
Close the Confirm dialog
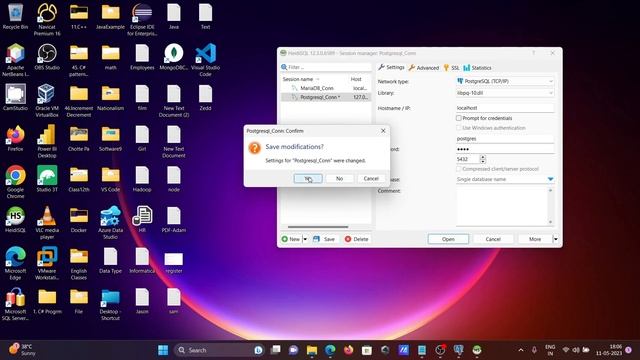[383, 131]
